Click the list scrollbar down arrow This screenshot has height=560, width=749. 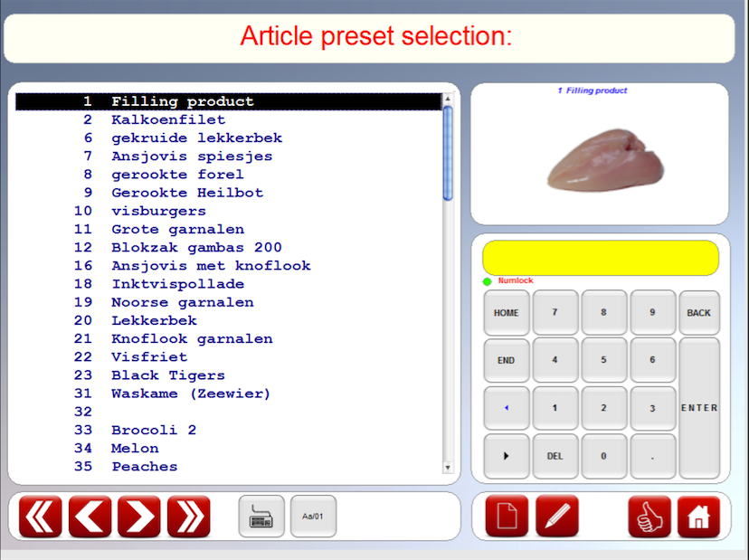(448, 468)
